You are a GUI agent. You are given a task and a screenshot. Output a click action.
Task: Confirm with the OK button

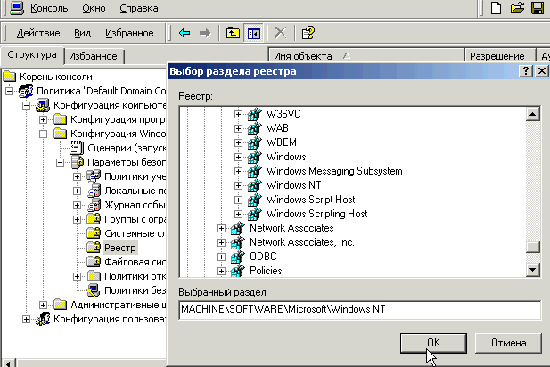[434, 343]
